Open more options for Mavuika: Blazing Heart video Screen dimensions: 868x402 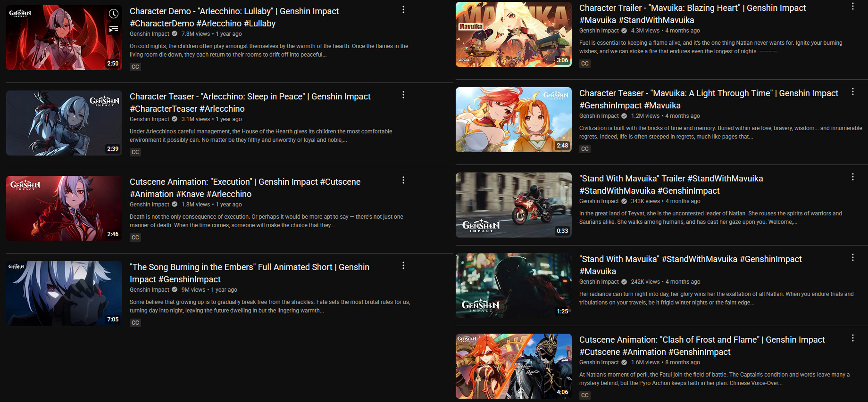[853, 7]
